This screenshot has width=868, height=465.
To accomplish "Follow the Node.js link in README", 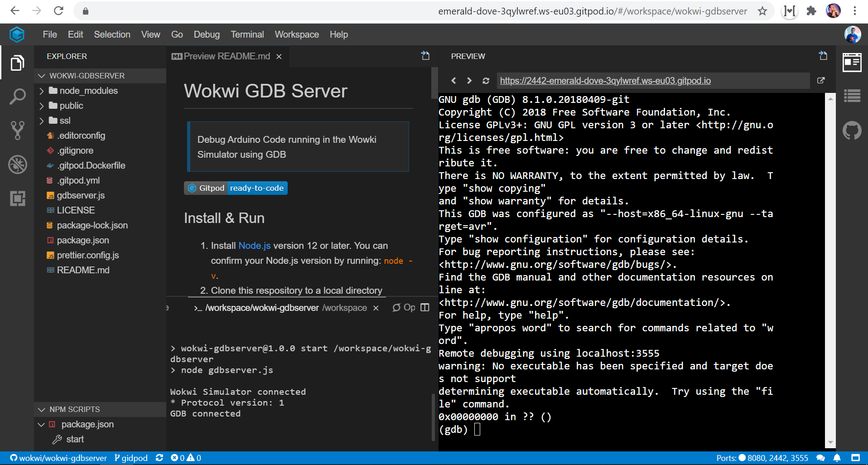I will (255, 246).
